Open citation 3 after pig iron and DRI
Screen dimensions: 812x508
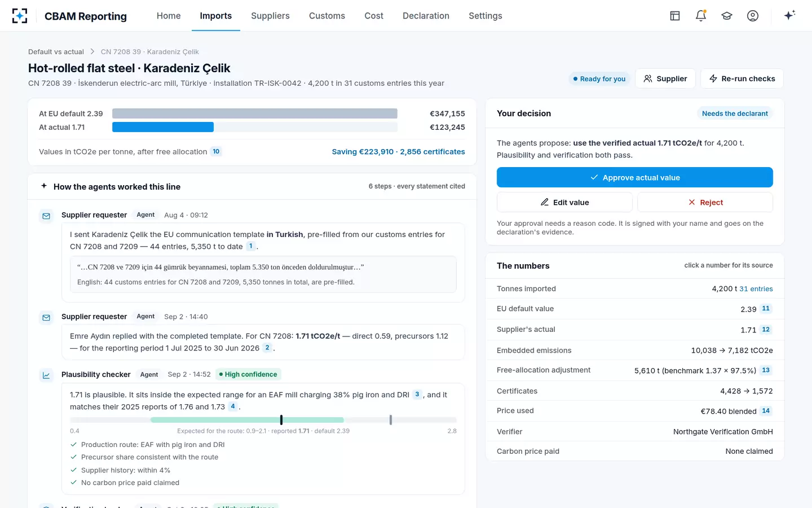pos(417,395)
